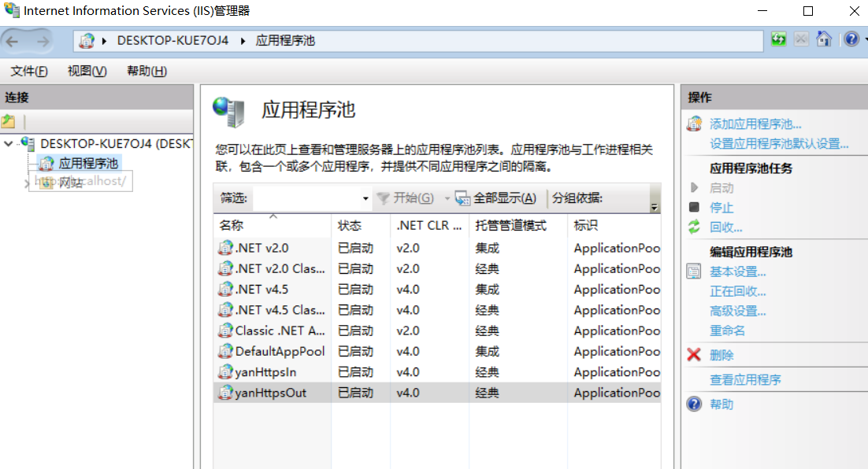Open the 筛选 filter dropdown arrow
The image size is (868, 469).
(365, 198)
